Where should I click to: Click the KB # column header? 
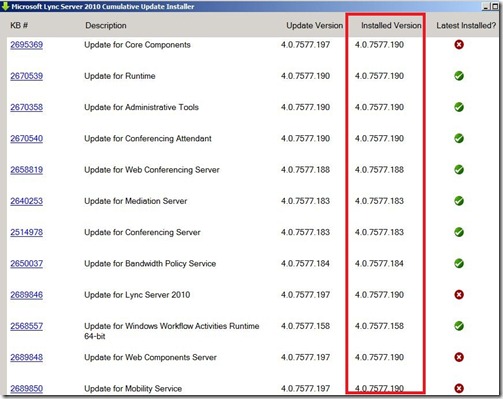(19, 25)
